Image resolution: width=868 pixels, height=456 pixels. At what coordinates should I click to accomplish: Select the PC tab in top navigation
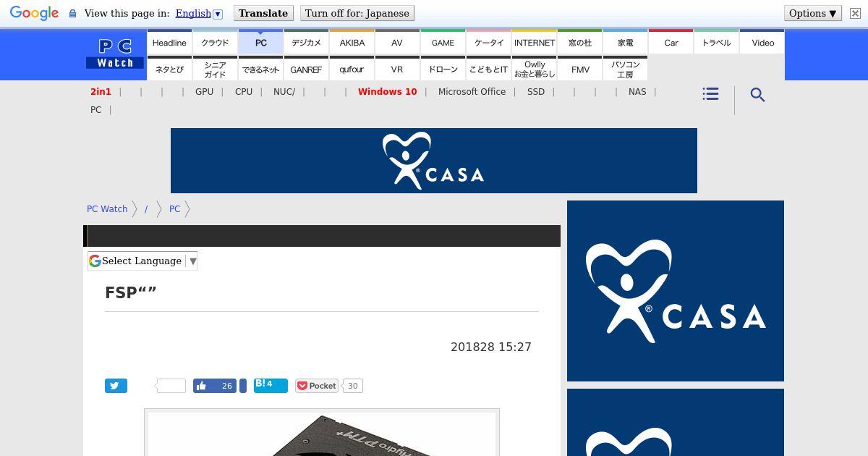point(260,42)
